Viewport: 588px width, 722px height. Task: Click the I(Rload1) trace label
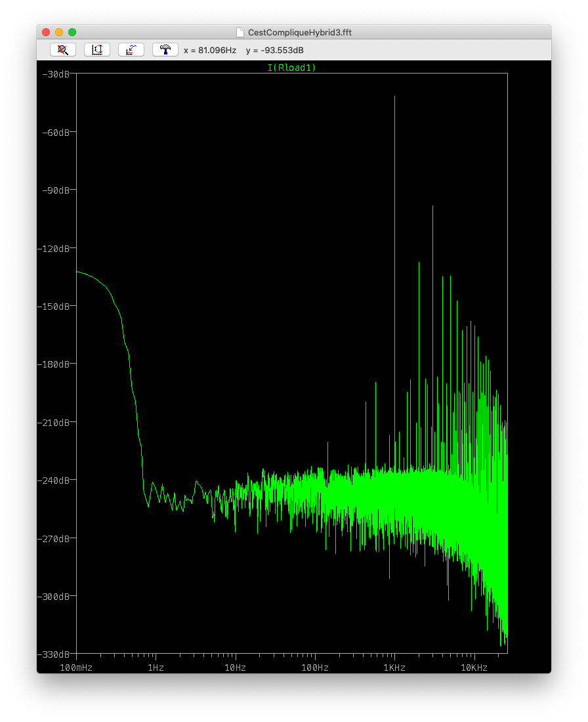coord(292,68)
